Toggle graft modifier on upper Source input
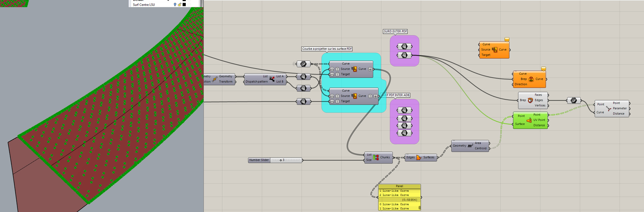This screenshot has height=212, width=644. [x=332, y=69]
